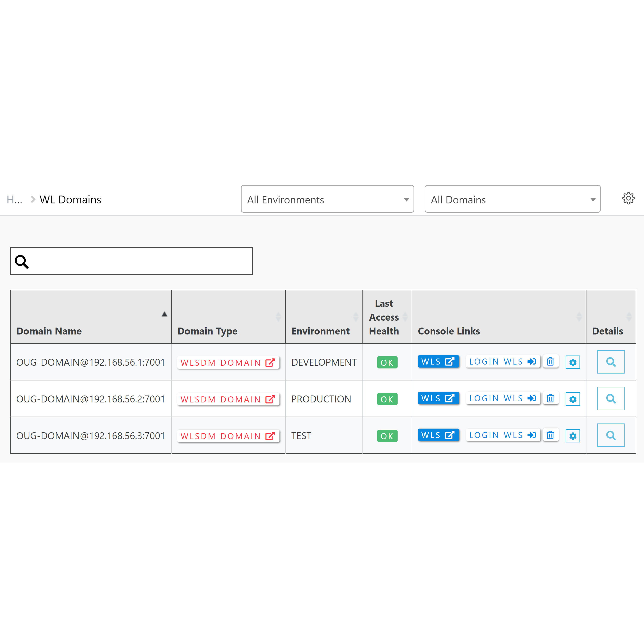Sort by the Last Access Health arrows
Viewport: 644px width, 644px height.
coord(405,317)
